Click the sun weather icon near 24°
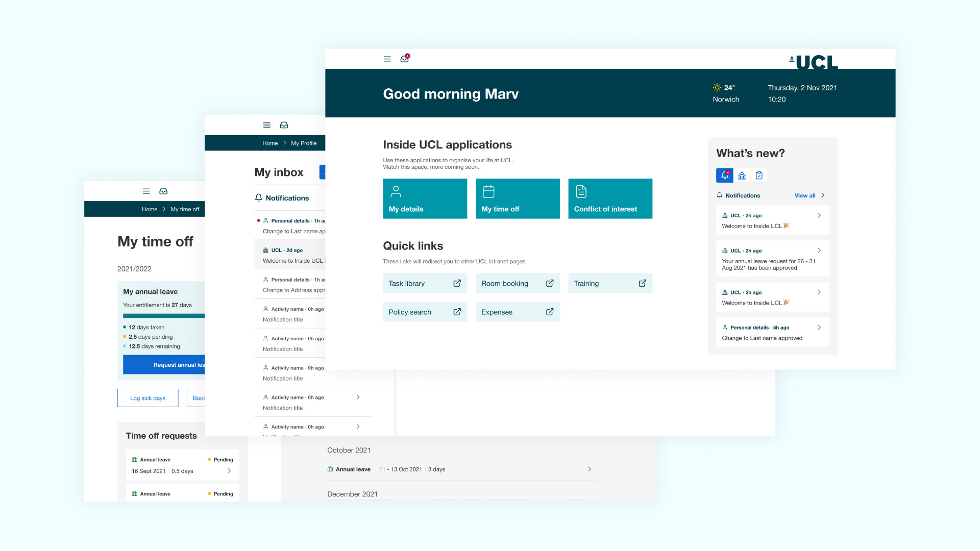 (717, 87)
